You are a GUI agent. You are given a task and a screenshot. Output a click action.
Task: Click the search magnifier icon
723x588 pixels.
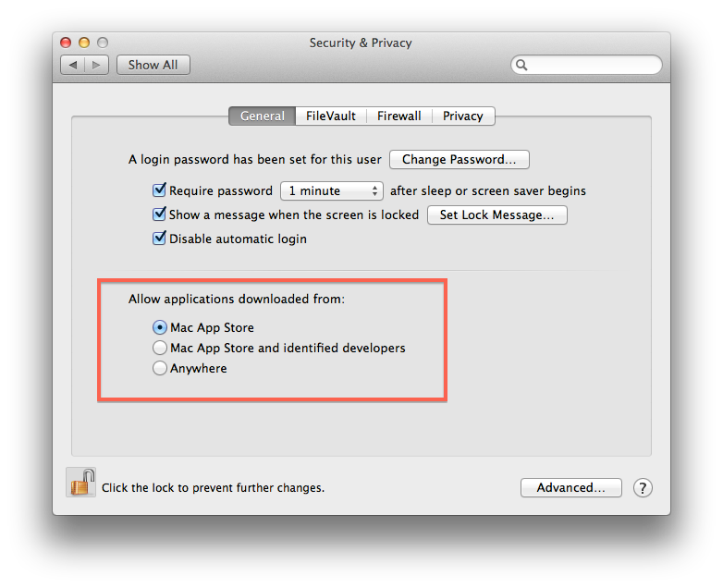521,65
